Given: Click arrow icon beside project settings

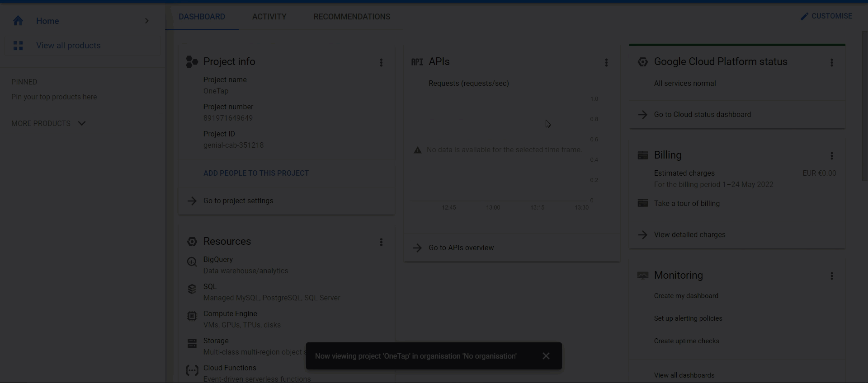Looking at the screenshot, I should coord(192,201).
